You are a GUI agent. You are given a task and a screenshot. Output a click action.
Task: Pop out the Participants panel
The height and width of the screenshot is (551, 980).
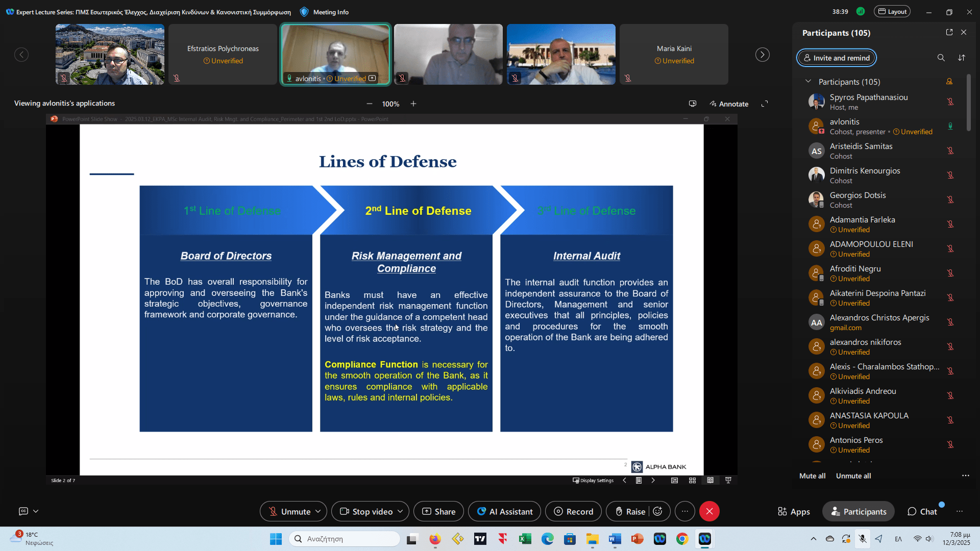949,32
